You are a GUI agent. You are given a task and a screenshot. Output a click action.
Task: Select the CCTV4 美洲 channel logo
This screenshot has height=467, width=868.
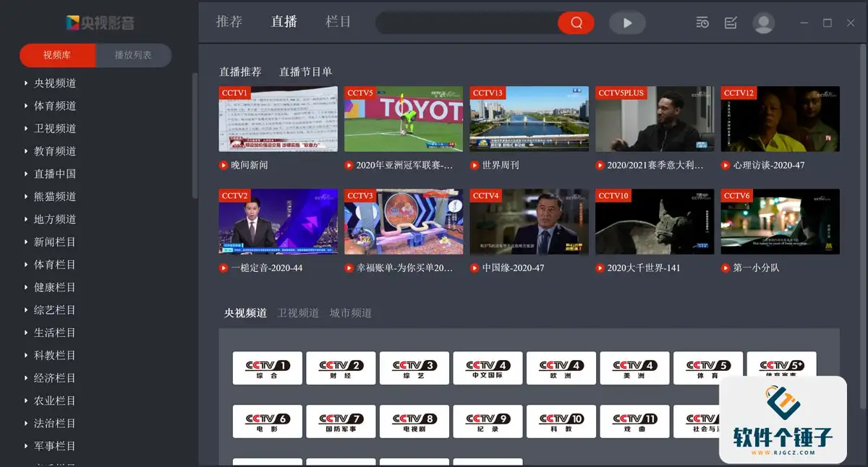635,368
